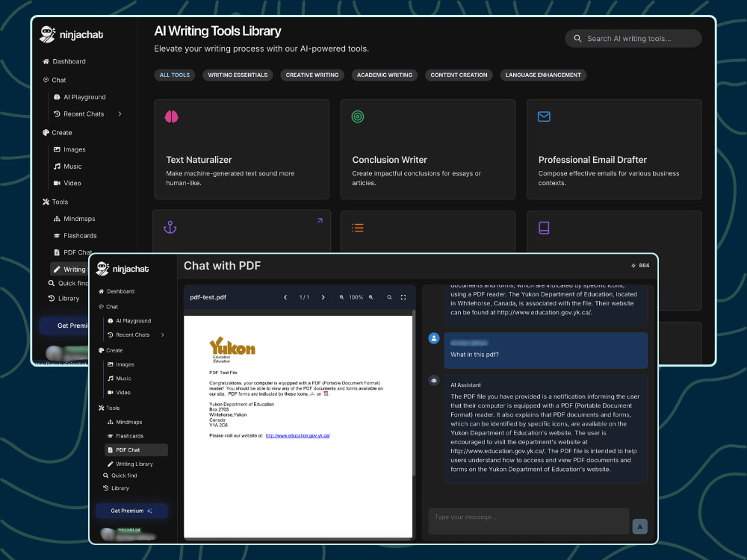Open the Text Naturalizer tool card
The height and width of the screenshot is (560, 747).
[x=241, y=149]
